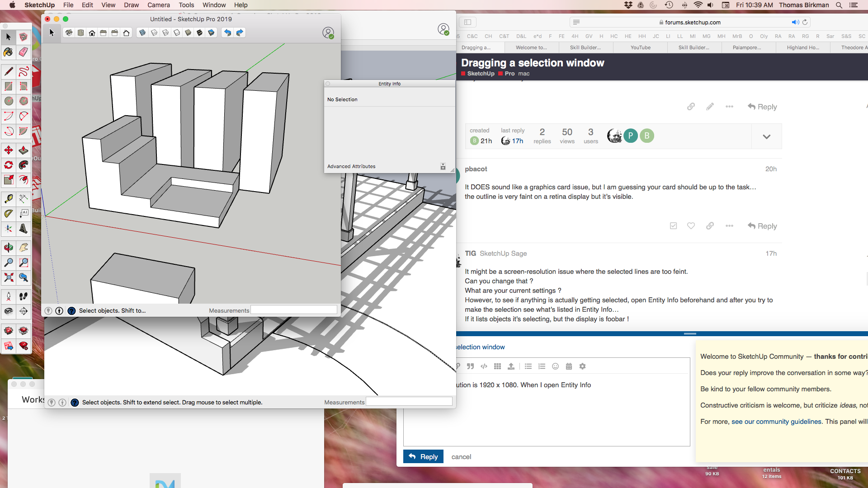This screenshot has width=868, height=488.
Task: Click the blue Reply submit button
Action: coord(423,457)
